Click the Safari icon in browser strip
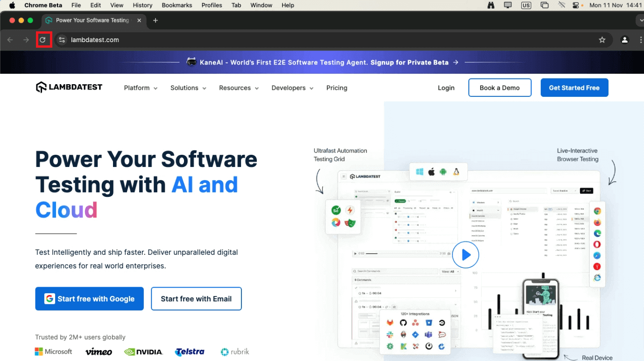The image size is (644, 361). 597,255
